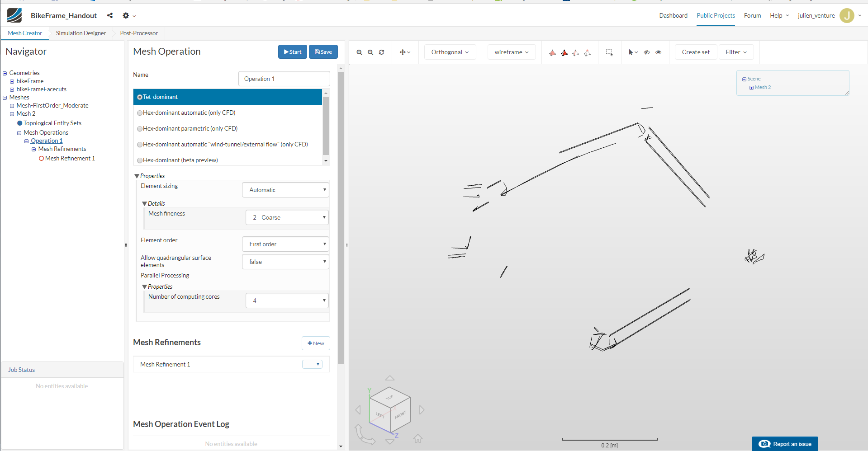Open the Element order dropdown
The width and height of the screenshot is (868, 451).
(285, 244)
